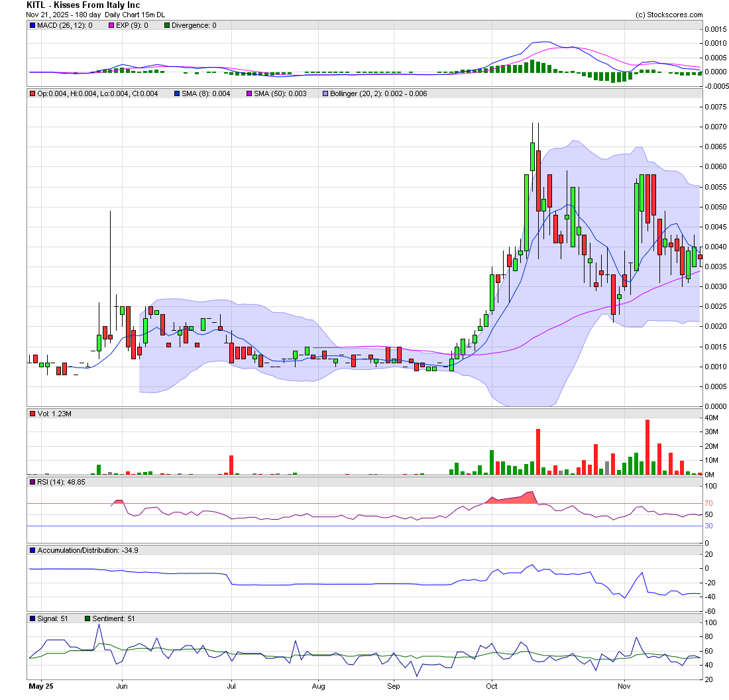Click the SMA (8): 0.004 label

tap(206, 94)
